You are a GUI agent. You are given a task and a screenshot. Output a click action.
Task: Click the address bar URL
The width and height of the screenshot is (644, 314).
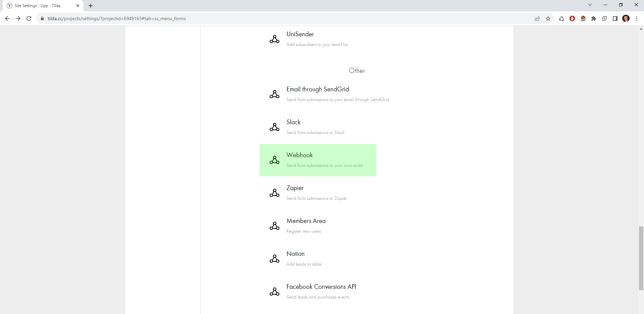click(117, 18)
